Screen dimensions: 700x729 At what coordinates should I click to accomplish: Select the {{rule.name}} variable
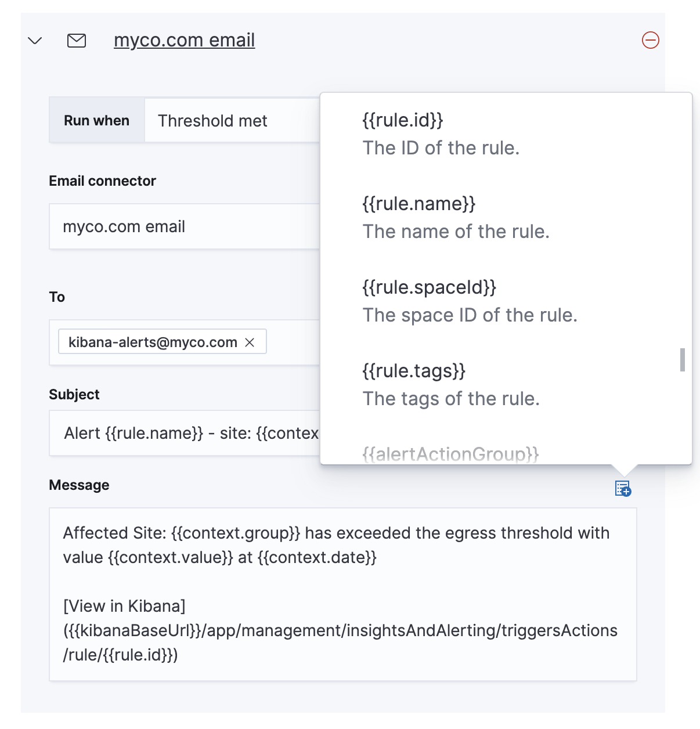pyautogui.click(x=419, y=204)
